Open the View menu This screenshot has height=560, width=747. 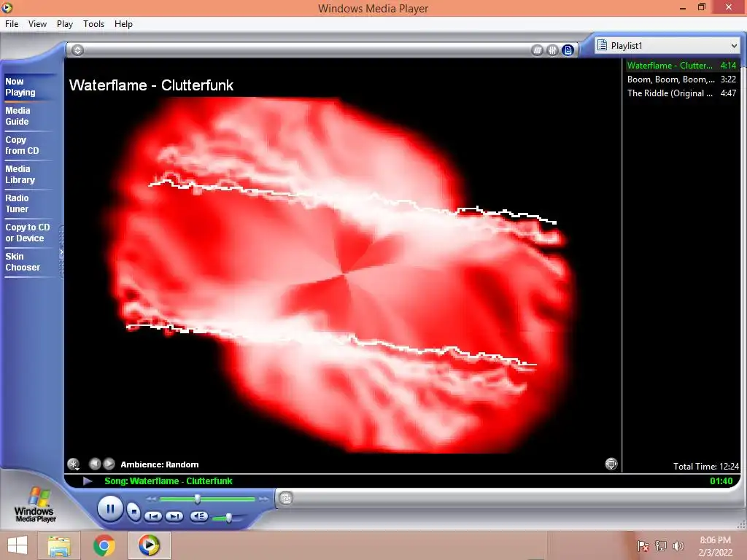[x=37, y=24]
